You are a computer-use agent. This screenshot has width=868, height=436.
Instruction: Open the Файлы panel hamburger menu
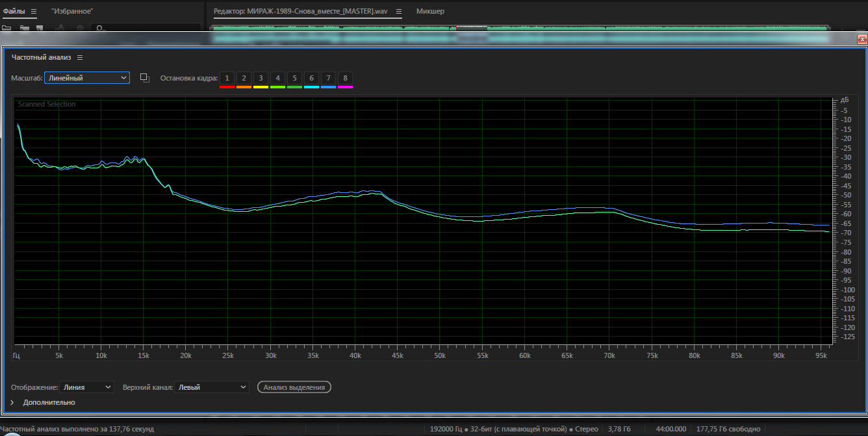pyautogui.click(x=34, y=12)
